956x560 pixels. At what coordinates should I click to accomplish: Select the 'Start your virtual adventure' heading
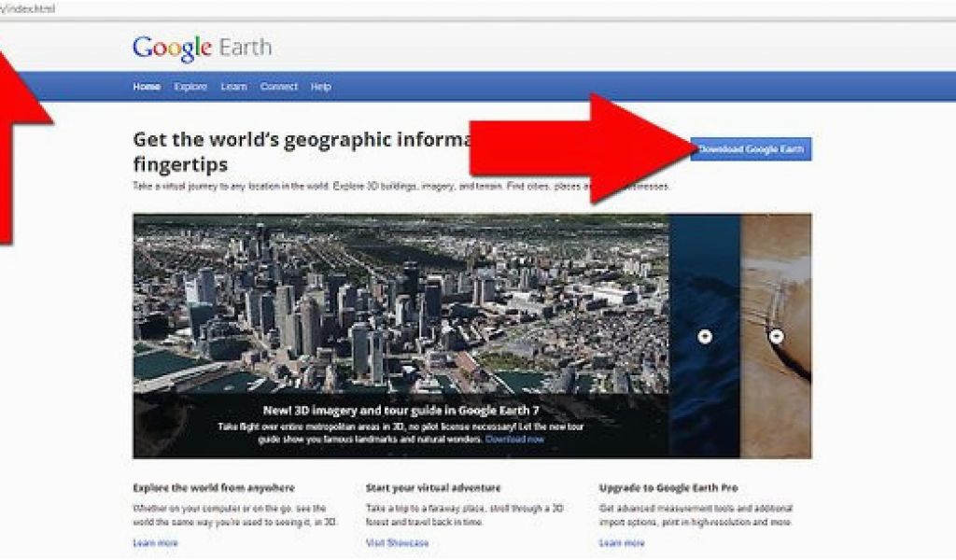coord(433,488)
